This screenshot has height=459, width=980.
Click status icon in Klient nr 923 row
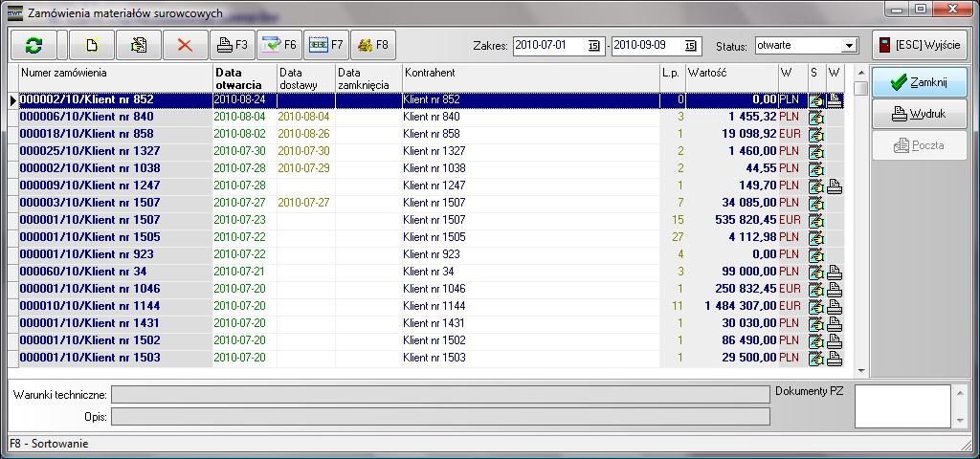click(816, 254)
